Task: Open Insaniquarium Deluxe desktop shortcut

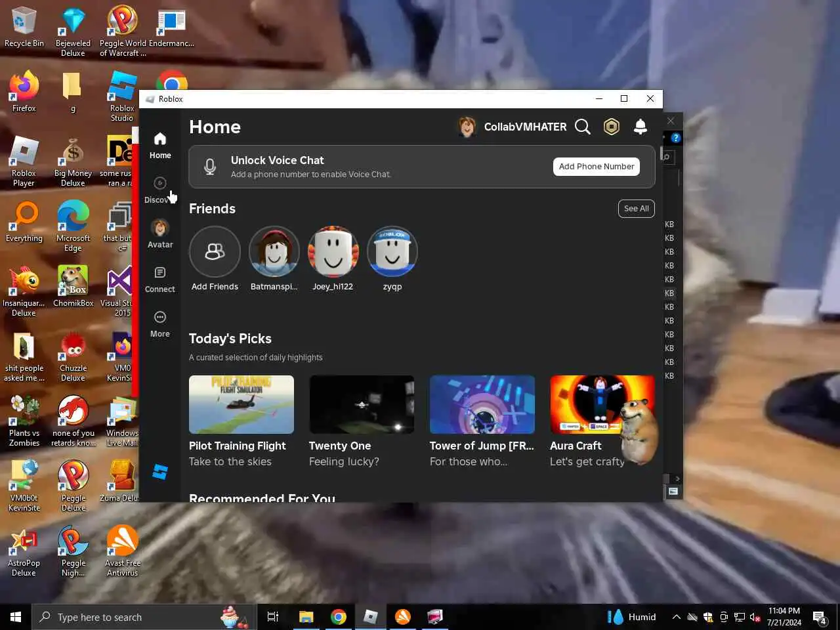Action: point(24,291)
